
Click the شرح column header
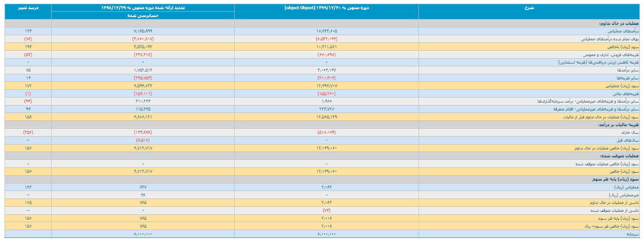(528, 7)
